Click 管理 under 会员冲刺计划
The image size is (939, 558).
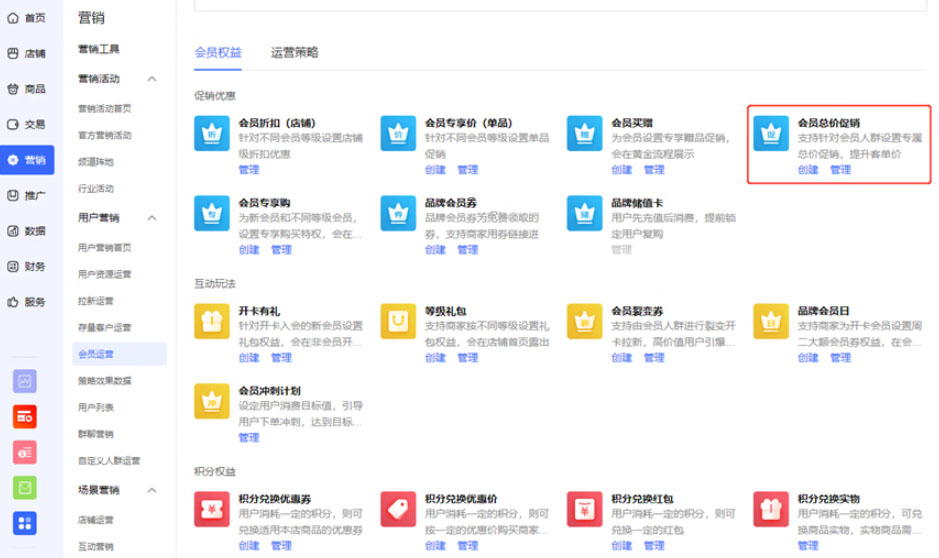[x=249, y=438]
